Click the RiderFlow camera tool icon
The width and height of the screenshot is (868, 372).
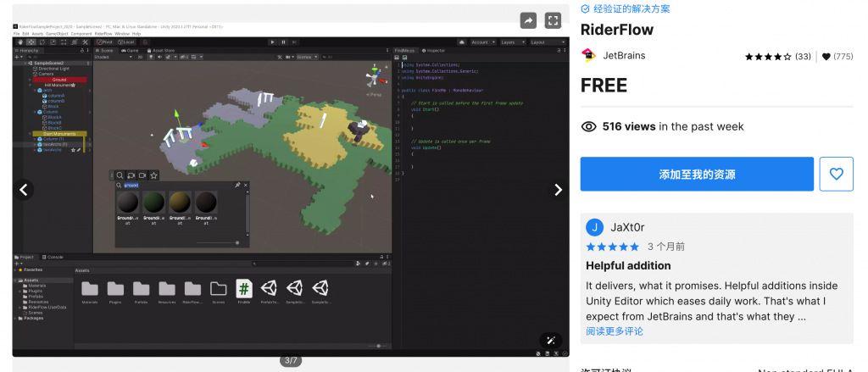point(142,175)
